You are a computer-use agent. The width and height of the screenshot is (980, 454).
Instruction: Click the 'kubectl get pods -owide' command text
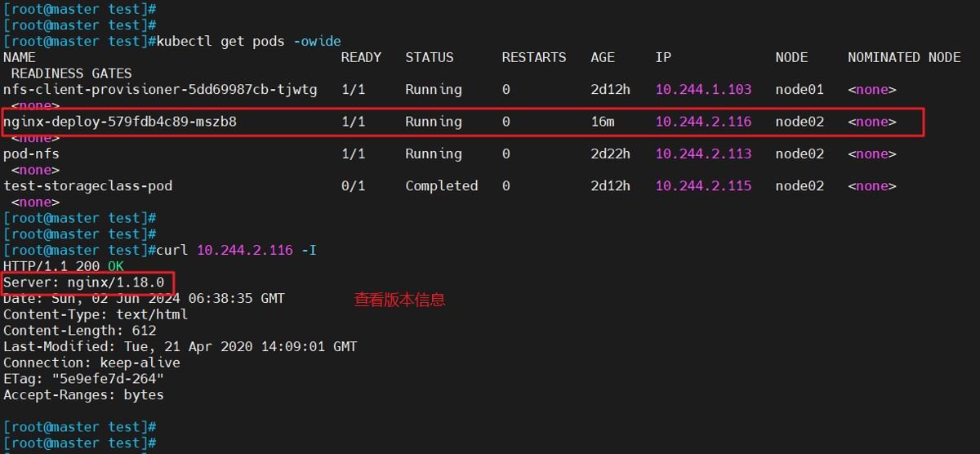(248, 42)
